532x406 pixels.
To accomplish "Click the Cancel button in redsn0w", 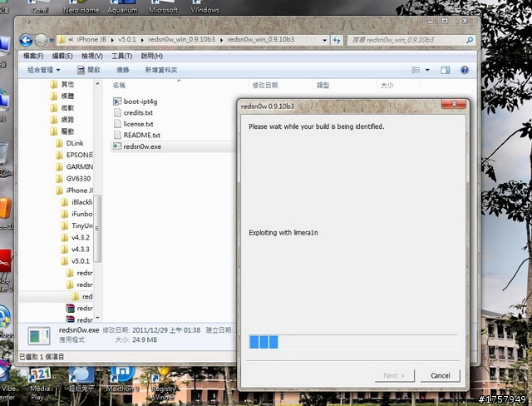I will tap(440, 375).
